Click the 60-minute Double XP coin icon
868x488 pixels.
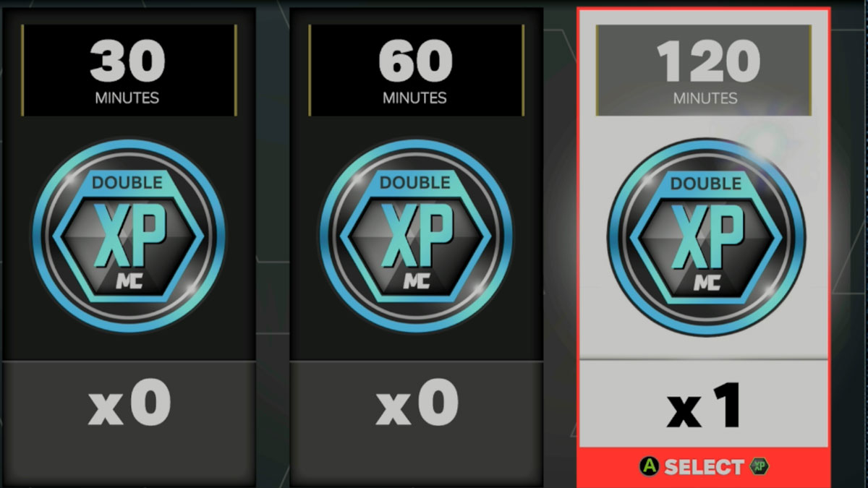[415, 236]
